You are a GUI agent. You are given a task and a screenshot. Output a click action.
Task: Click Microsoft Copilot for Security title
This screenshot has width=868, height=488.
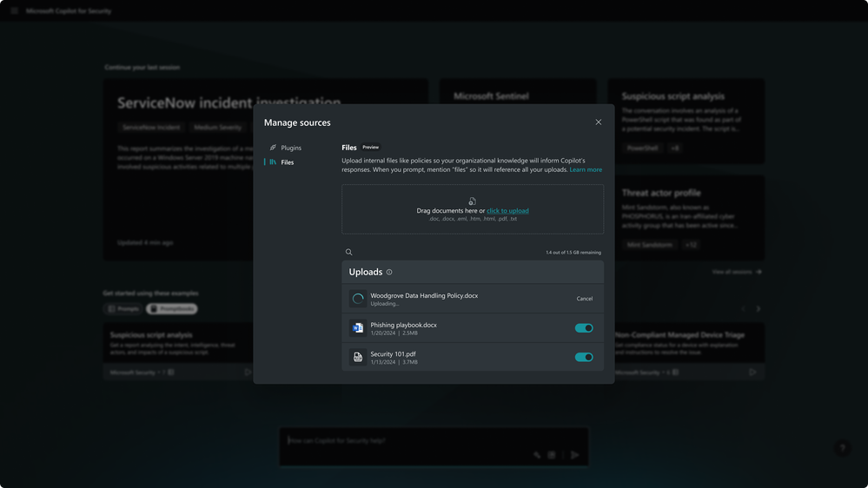coord(69,10)
